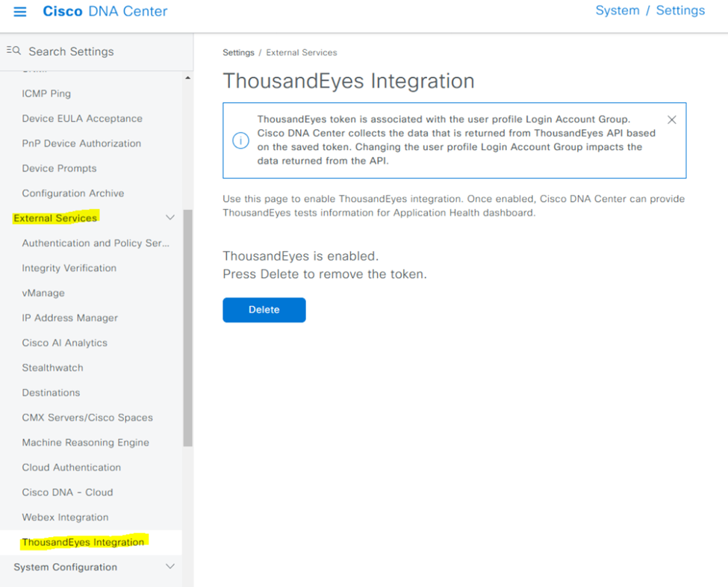This screenshot has height=587, width=728.
Task: Click the info icon in the notification banner
Action: [240, 141]
